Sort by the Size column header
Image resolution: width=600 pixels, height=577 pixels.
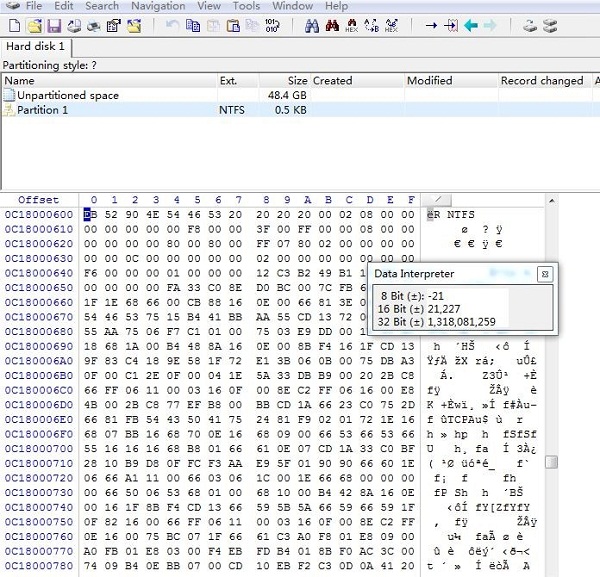[x=284, y=81]
